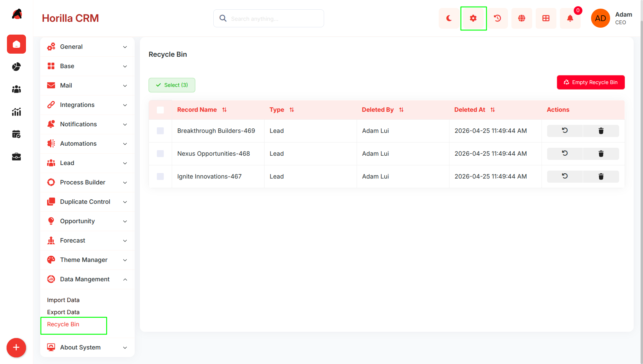Tick checkbox for Breakthrough Builders-469

click(160, 131)
